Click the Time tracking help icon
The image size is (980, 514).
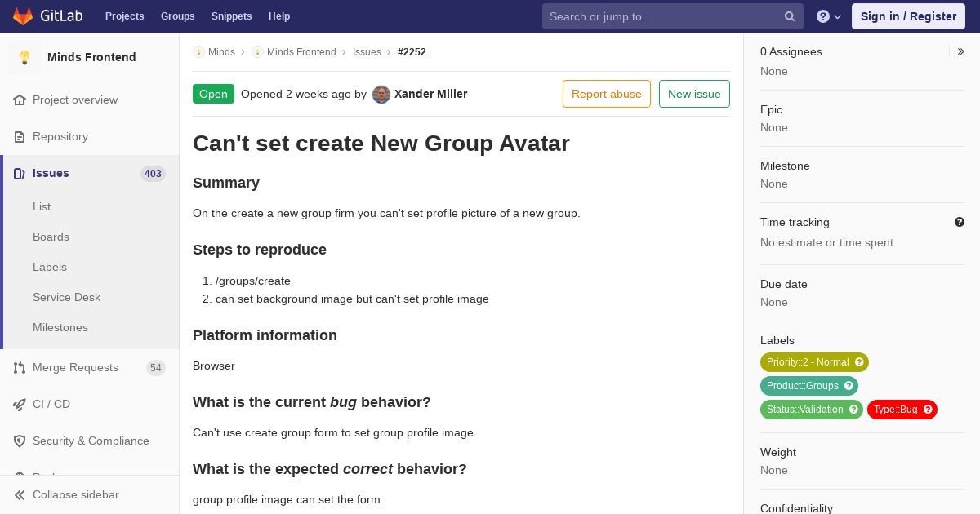960,222
